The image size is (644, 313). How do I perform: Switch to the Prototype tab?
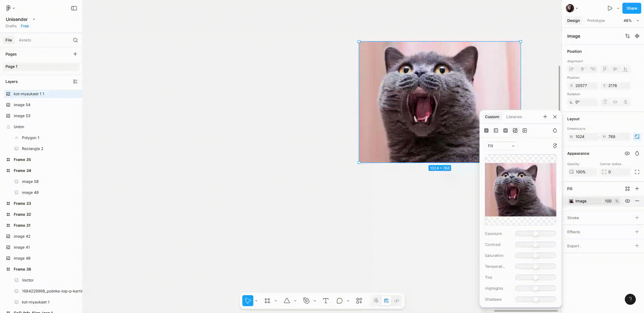tap(596, 21)
